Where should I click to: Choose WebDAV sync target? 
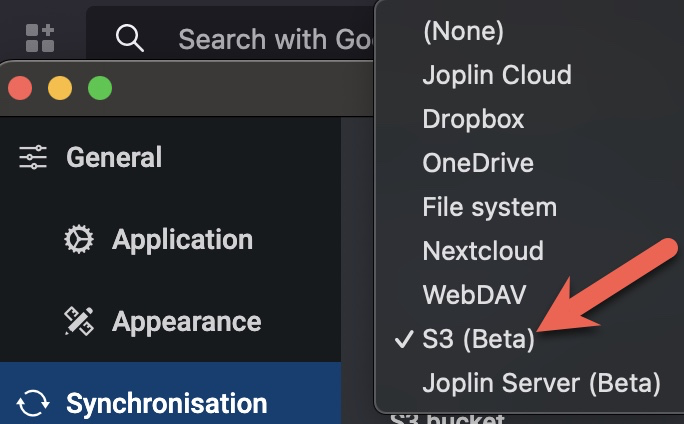[x=475, y=295]
